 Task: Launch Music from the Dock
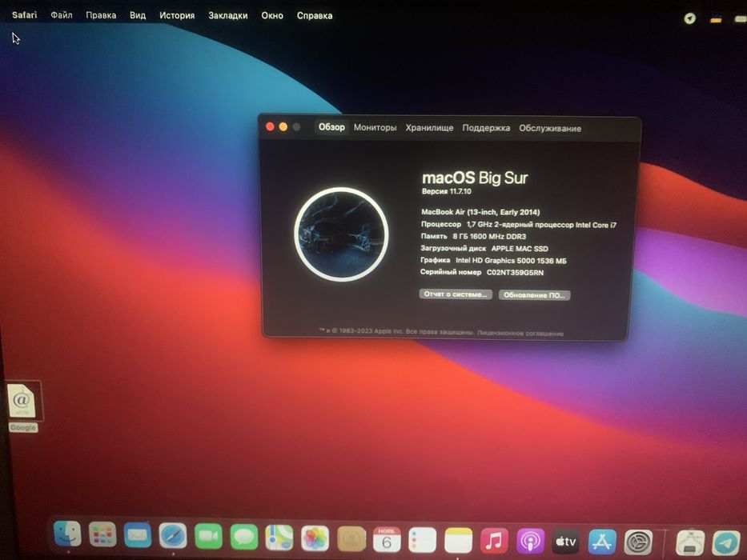[x=494, y=541]
